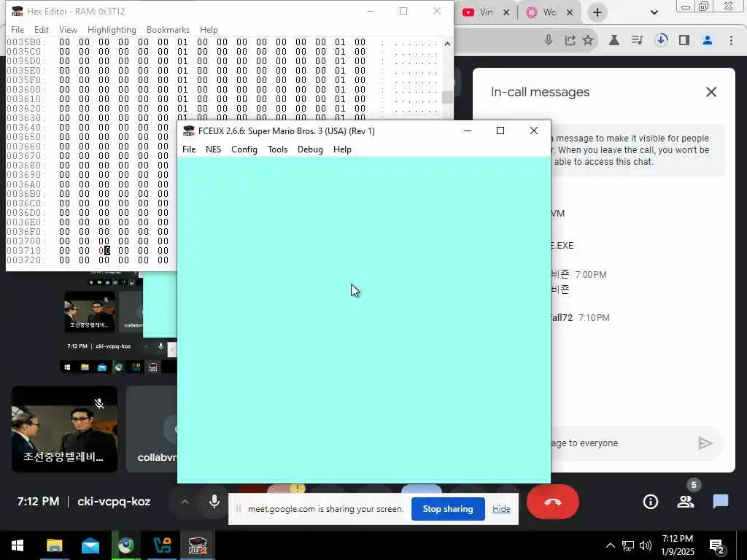Open Highlighting menu in Hex Editor
The height and width of the screenshot is (560, 747).
pos(112,29)
